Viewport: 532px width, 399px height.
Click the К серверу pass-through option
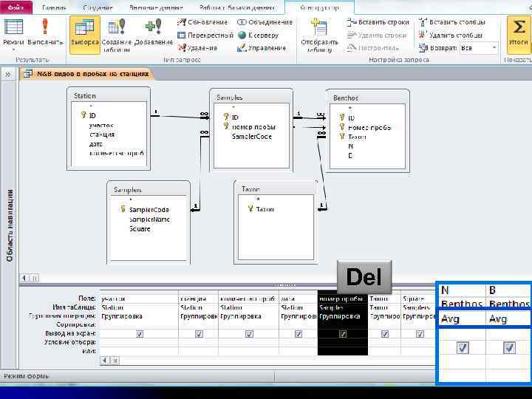258,35
